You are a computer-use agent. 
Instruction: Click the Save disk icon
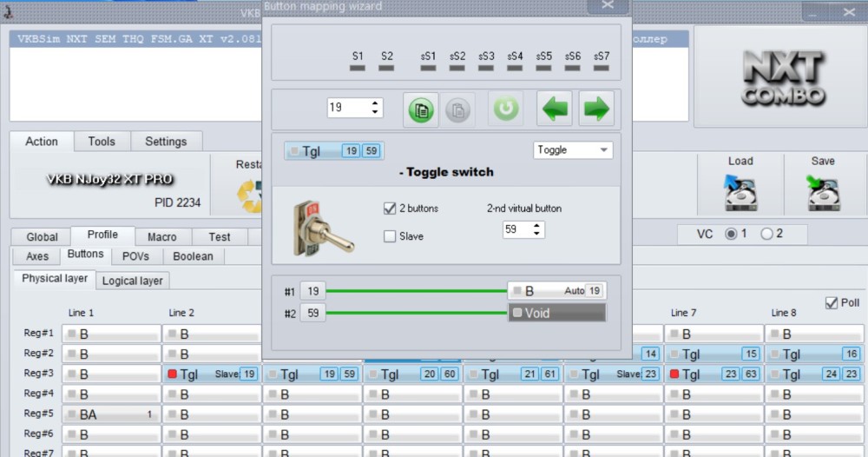tap(823, 192)
